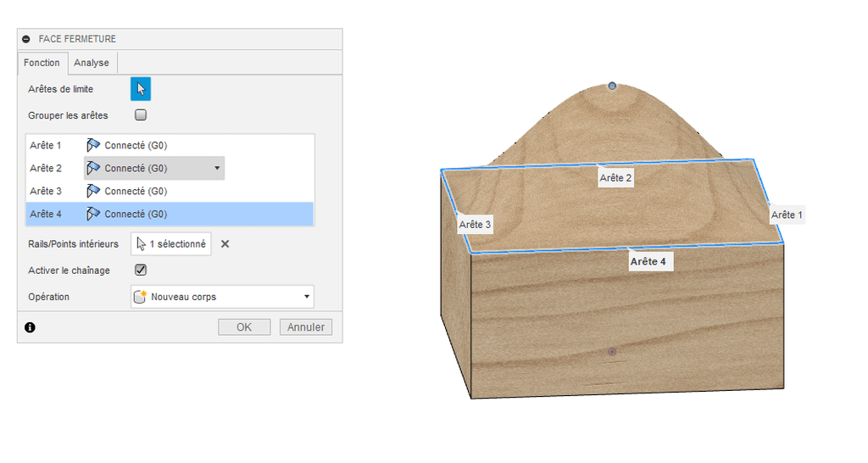Screen dimensions: 868x463
Task: Select the purple point on the box front face
Action: tap(612, 352)
